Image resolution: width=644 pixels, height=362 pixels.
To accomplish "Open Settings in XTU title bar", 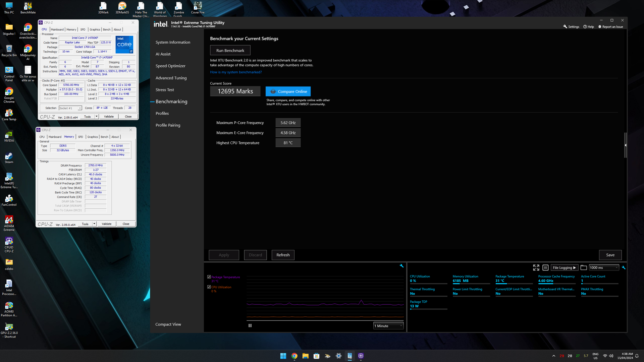I will 571,27.
